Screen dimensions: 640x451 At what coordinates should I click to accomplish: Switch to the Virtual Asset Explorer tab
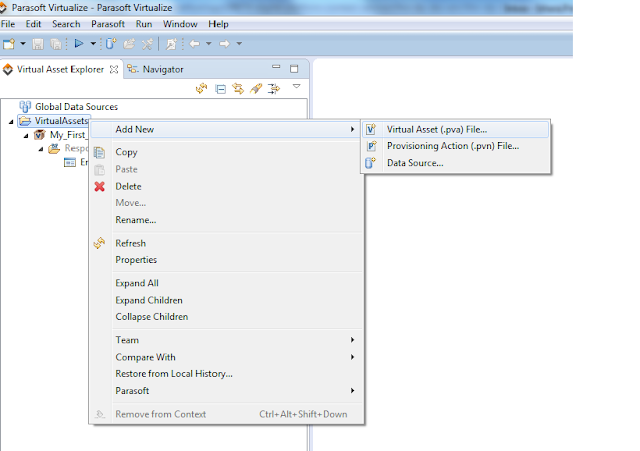[60, 69]
